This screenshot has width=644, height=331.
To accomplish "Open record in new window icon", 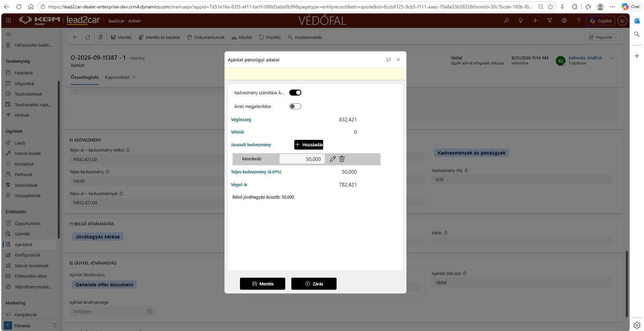I will [x=88, y=37].
